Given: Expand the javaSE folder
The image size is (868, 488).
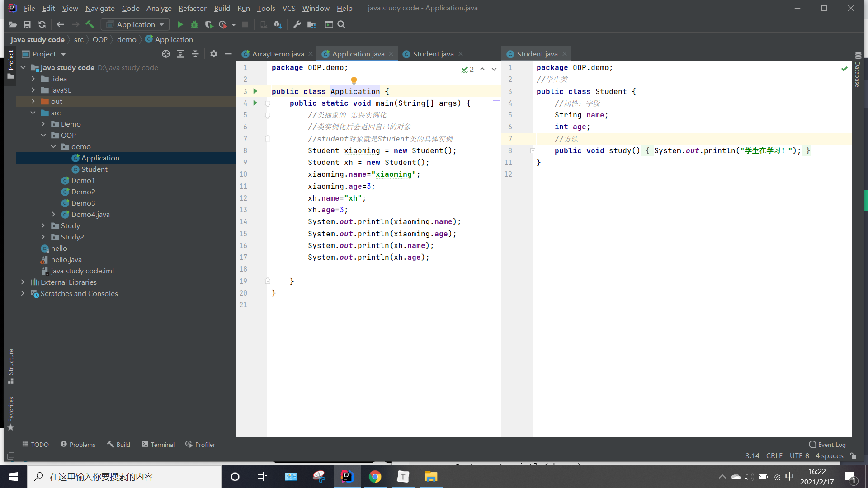Looking at the screenshot, I should coord(33,90).
